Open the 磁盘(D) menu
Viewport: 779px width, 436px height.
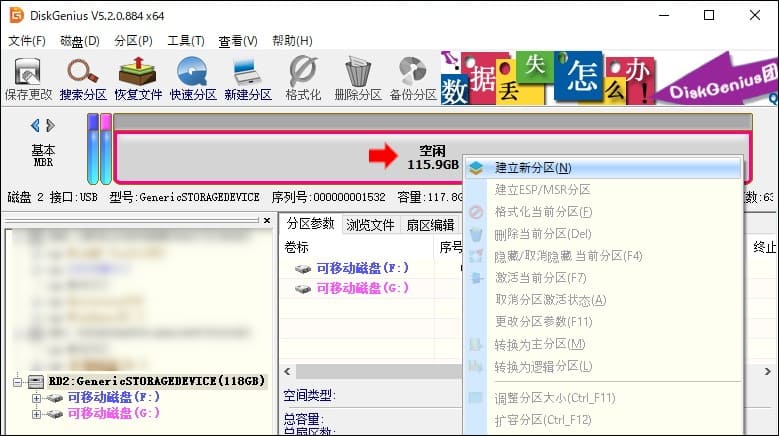coord(79,41)
